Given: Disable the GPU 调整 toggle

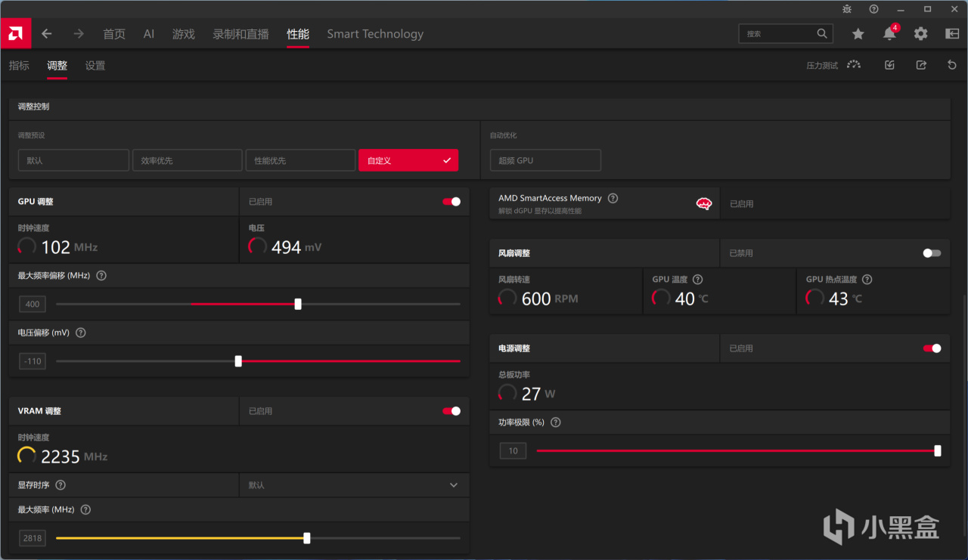Looking at the screenshot, I should click(x=451, y=202).
